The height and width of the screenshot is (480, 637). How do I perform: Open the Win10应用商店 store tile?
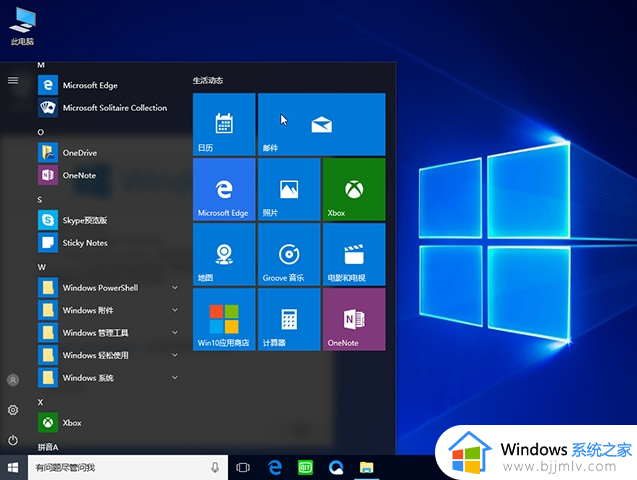point(224,319)
